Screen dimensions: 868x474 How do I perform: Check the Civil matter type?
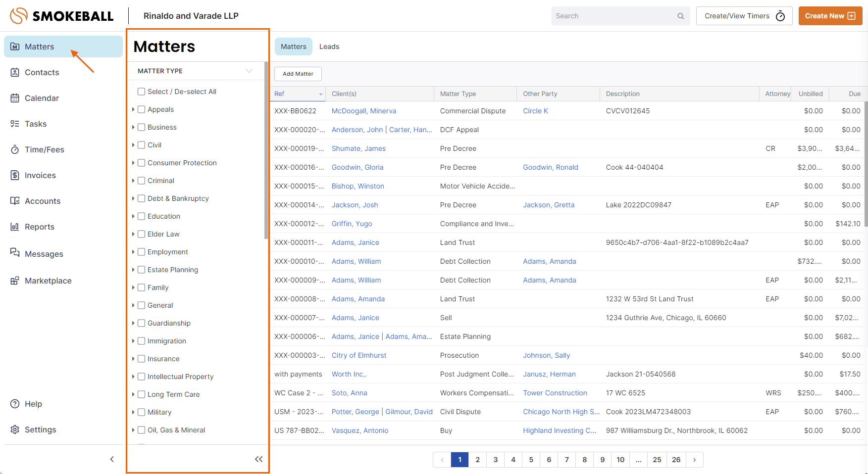click(x=142, y=145)
